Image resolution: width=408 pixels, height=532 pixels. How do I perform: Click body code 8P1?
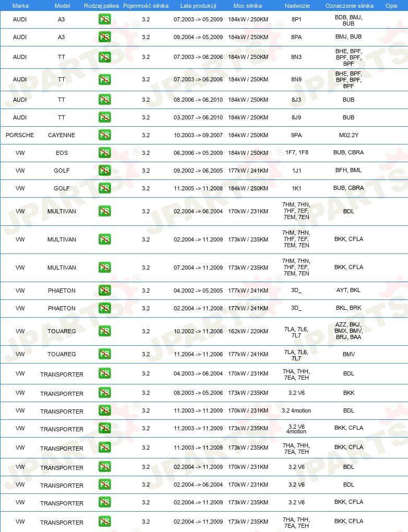pyautogui.click(x=296, y=19)
